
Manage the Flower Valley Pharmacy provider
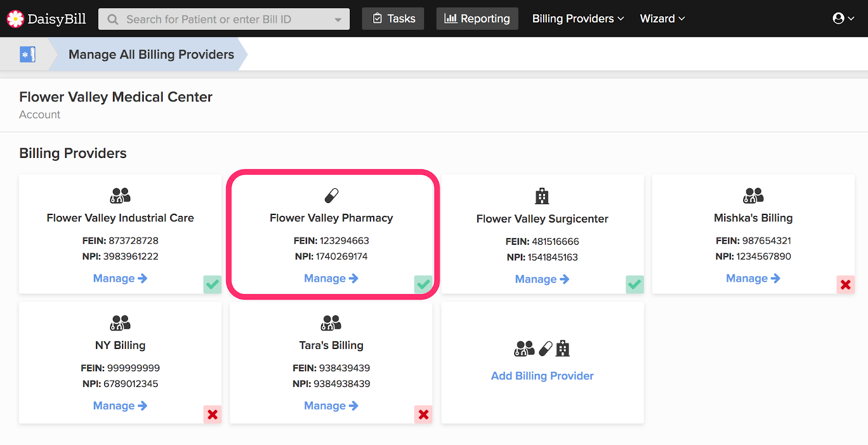coord(331,278)
